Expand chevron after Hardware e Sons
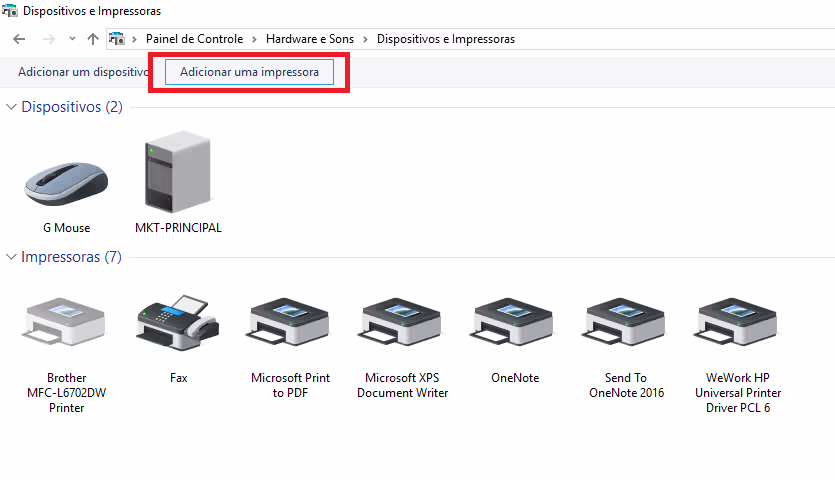The width and height of the screenshot is (835, 480). tap(365, 39)
